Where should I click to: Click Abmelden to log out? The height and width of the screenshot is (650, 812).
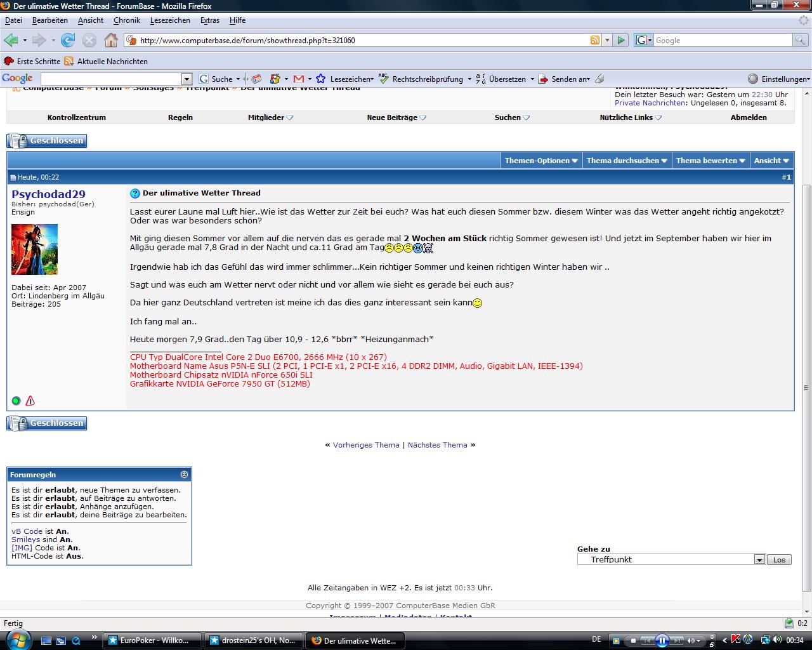[x=749, y=117]
